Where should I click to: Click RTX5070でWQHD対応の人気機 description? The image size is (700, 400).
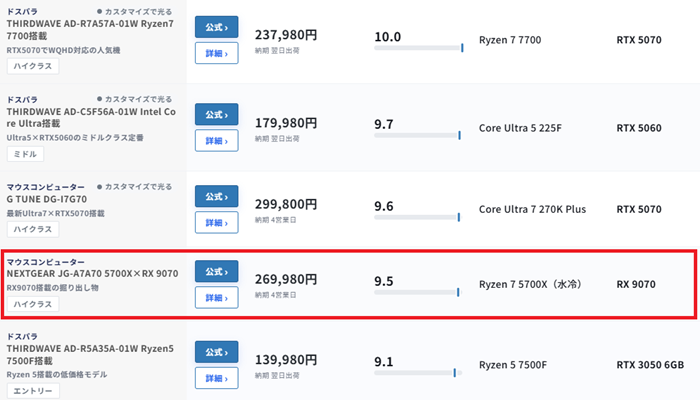click(63, 50)
